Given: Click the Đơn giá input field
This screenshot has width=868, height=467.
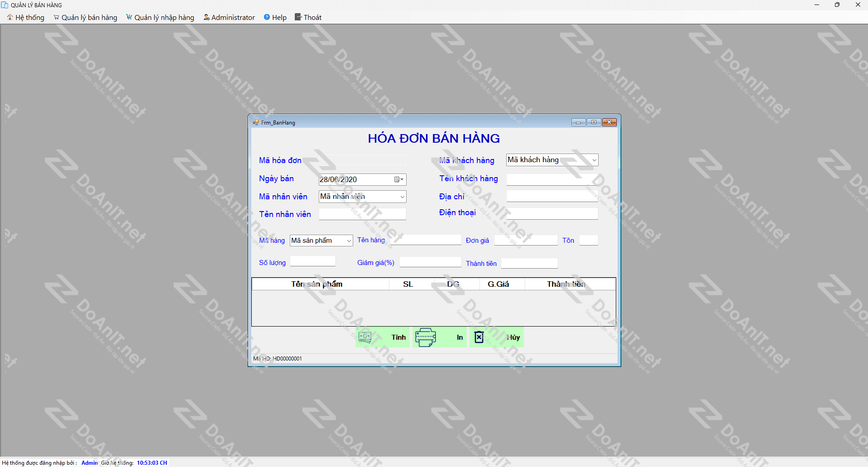Looking at the screenshot, I should (x=526, y=240).
